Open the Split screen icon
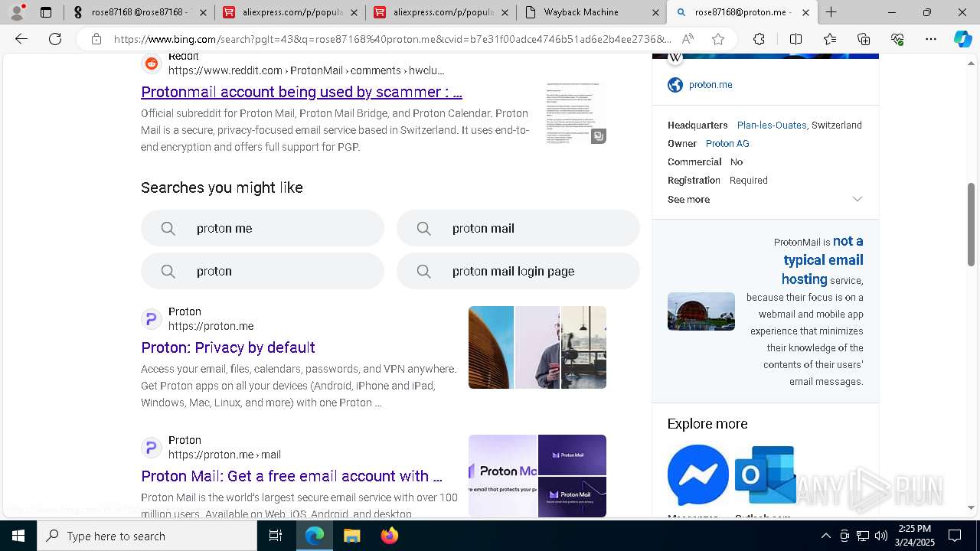 click(x=795, y=39)
